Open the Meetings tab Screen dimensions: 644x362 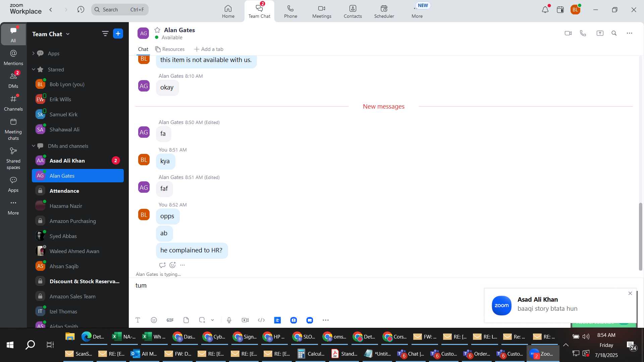click(x=322, y=11)
